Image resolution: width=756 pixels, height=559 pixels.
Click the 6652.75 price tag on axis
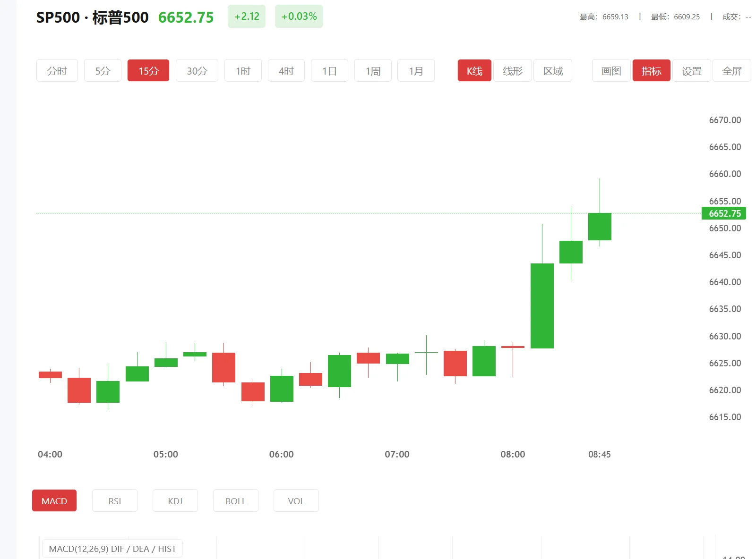tap(724, 213)
